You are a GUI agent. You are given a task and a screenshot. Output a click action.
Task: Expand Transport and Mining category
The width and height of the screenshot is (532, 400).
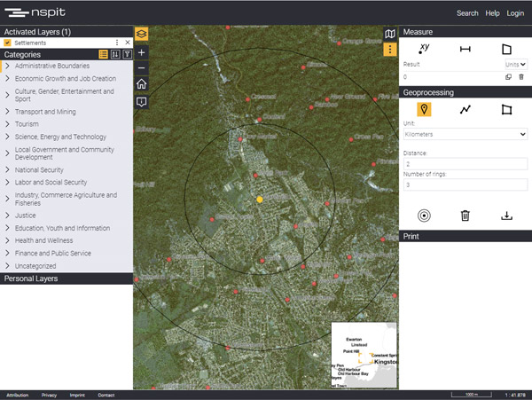pos(7,112)
